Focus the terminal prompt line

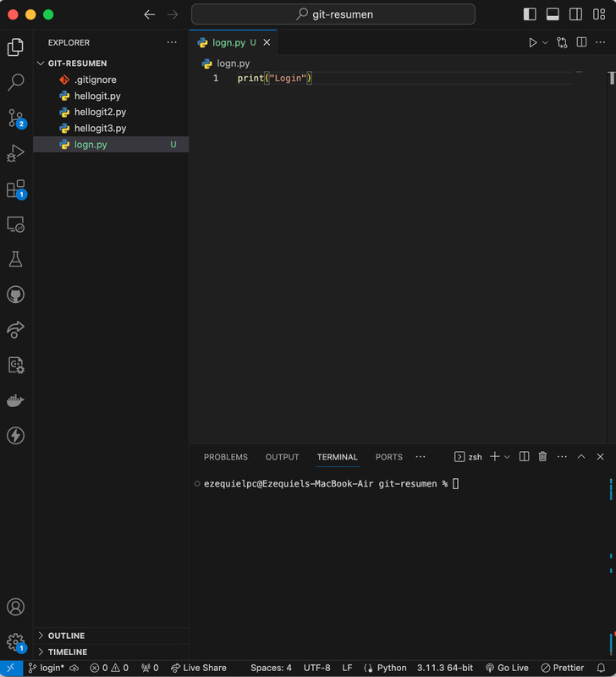click(331, 483)
